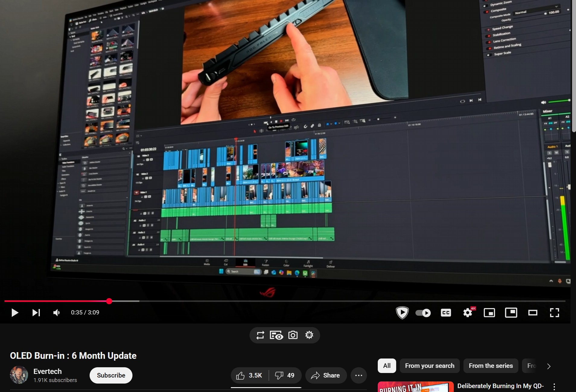The height and width of the screenshot is (392, 576).
Task: Click the red progress bar scrubber
Action: [109, 301]
